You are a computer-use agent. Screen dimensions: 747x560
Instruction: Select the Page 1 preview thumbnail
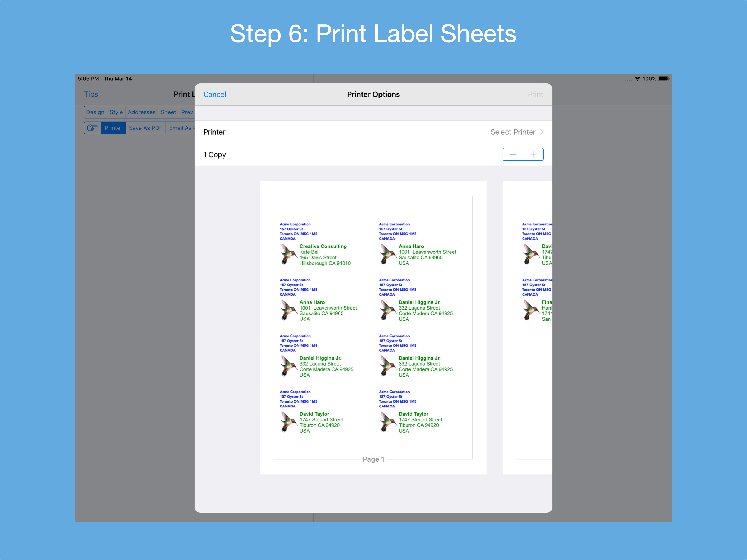tap(373, 328)
